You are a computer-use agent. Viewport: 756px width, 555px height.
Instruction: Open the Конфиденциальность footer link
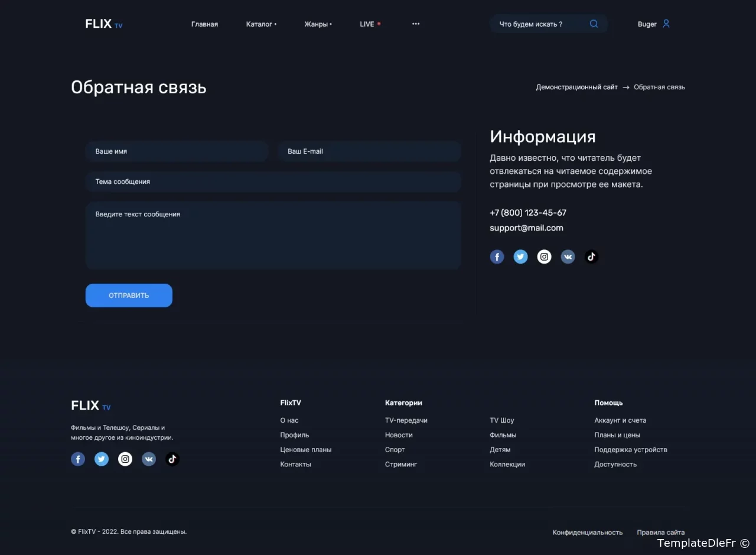click(x=587, y=533)
